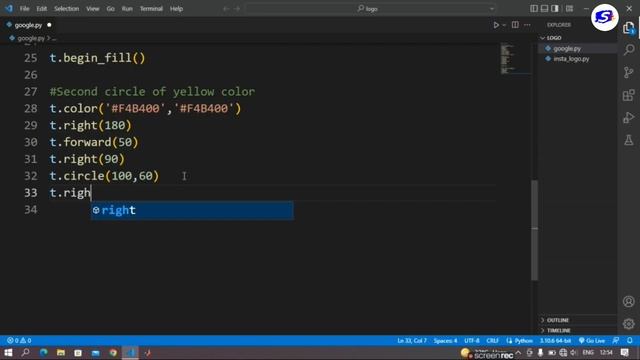Select the google.py editor tab
The image size is (640, 360).
[29, 25]
